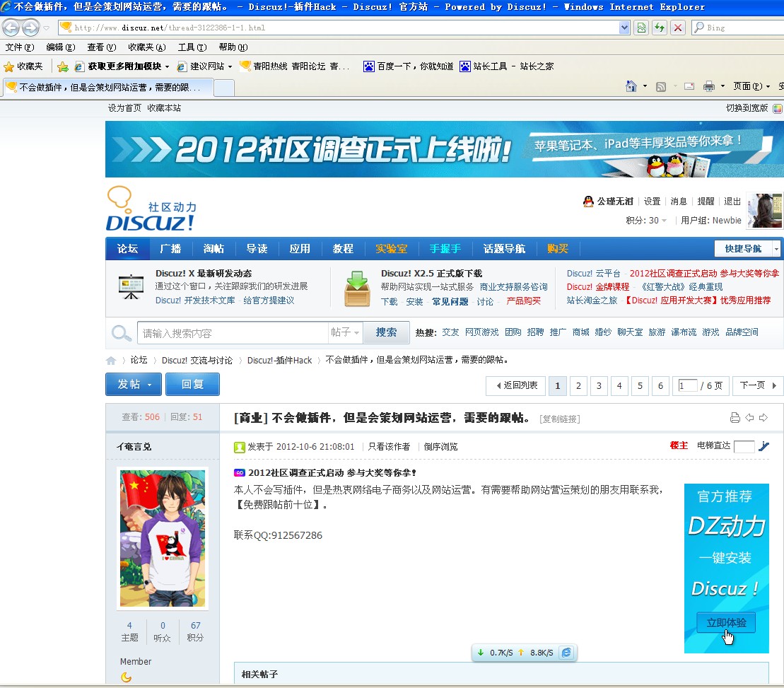
Task: Click the 搜索 search button
Action: click(x=386, y=332)
